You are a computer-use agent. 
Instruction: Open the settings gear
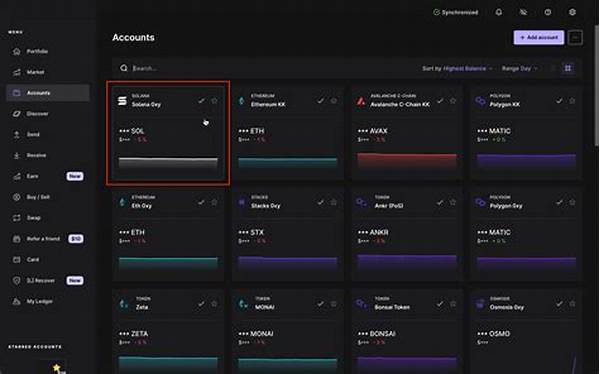click(572, 12)
